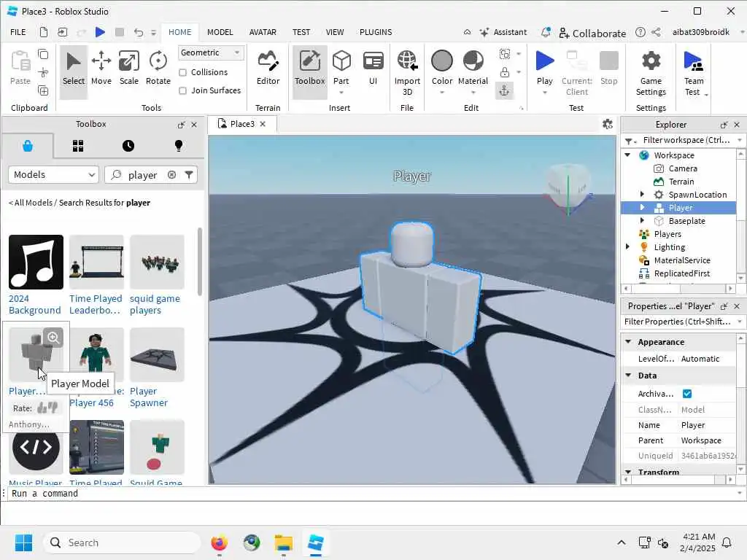Switch to the MODEL ribbon tab

(220, 32)
